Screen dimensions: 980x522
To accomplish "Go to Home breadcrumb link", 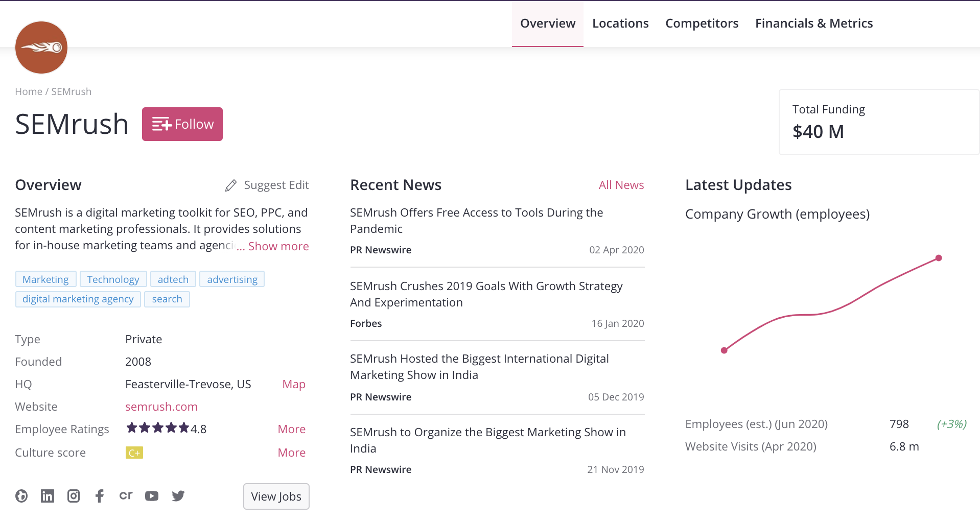I will point(29,91).
